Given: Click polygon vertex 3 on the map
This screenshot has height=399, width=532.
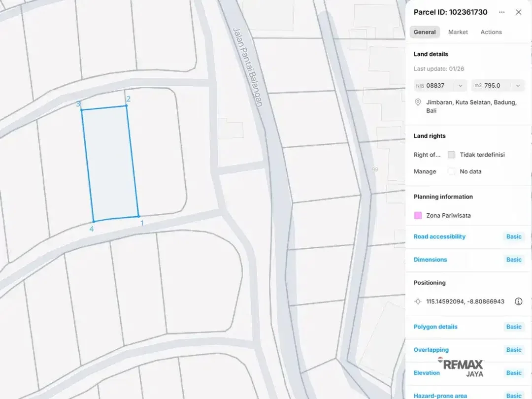Looking at the screenshot, I should [82, 109].
